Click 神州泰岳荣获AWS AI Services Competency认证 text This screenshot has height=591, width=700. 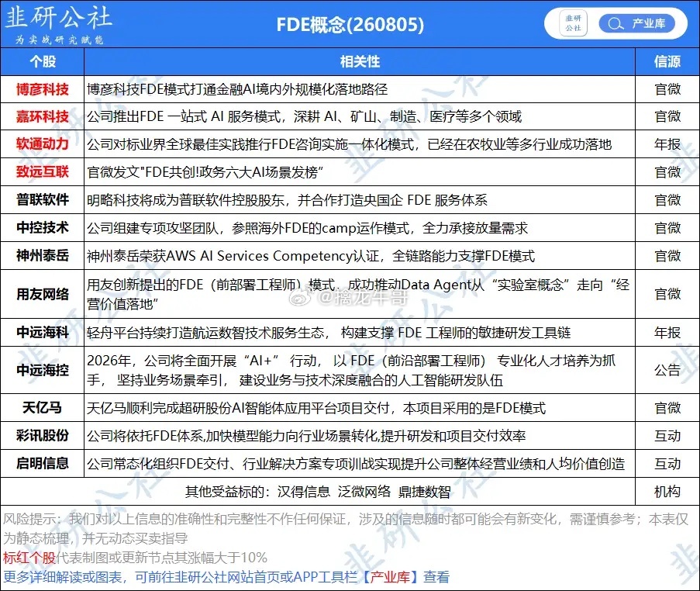311,256
